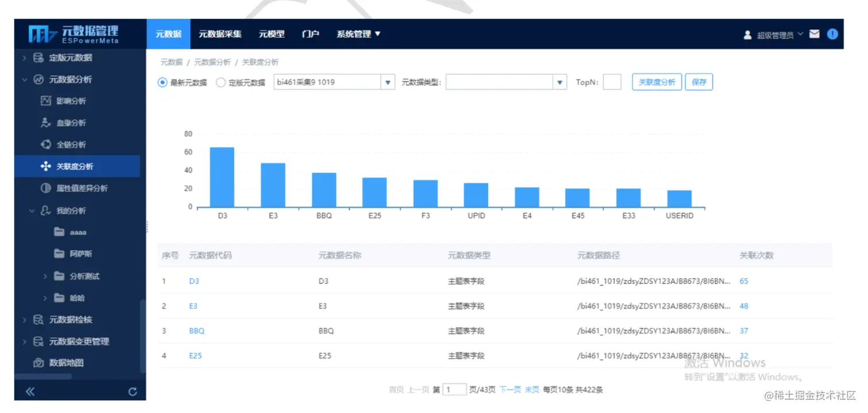The width and height of the screenshot is (868, 413).
Task: Click the 元数据检核 sidebar icon
Action: click(x=38, y=320)
